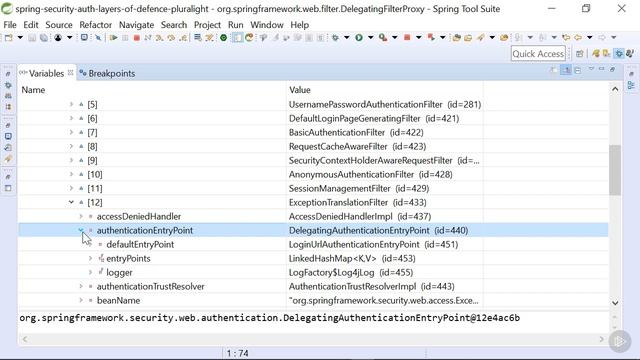Image resolution: width=640 pixels, height=360 pixels.
Task: Minimize the Variables view panel
Action: (x=601, y=69)
